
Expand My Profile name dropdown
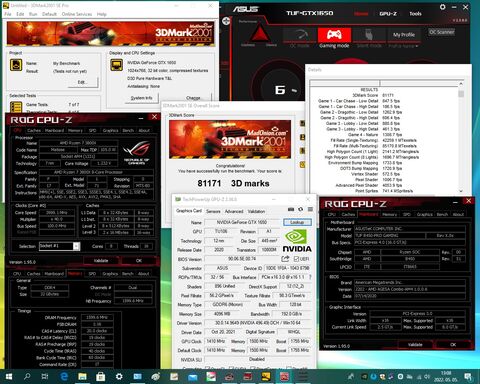point(403,46)
